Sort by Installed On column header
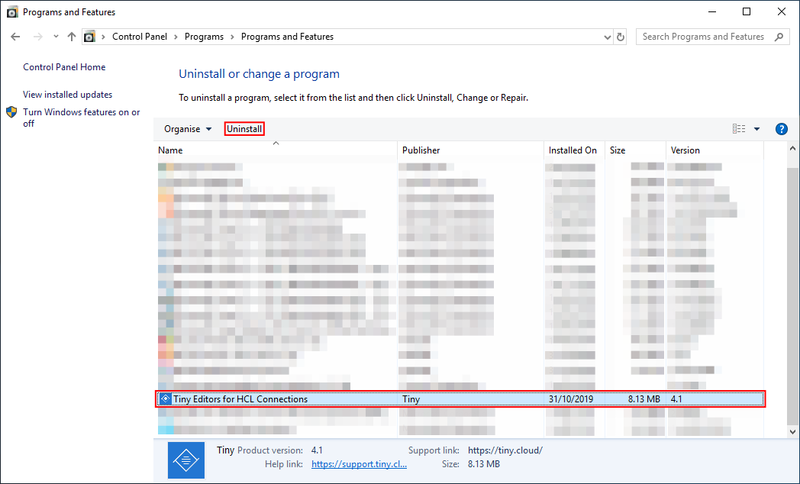Viewport: 800px width, 484px height. (574, 150)
